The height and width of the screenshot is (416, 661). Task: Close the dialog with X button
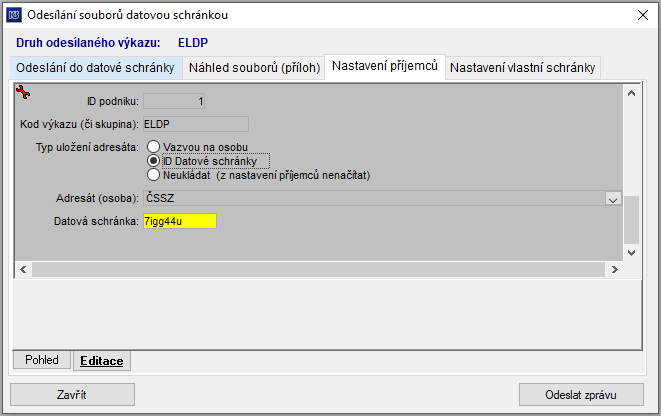pos(642,15)
